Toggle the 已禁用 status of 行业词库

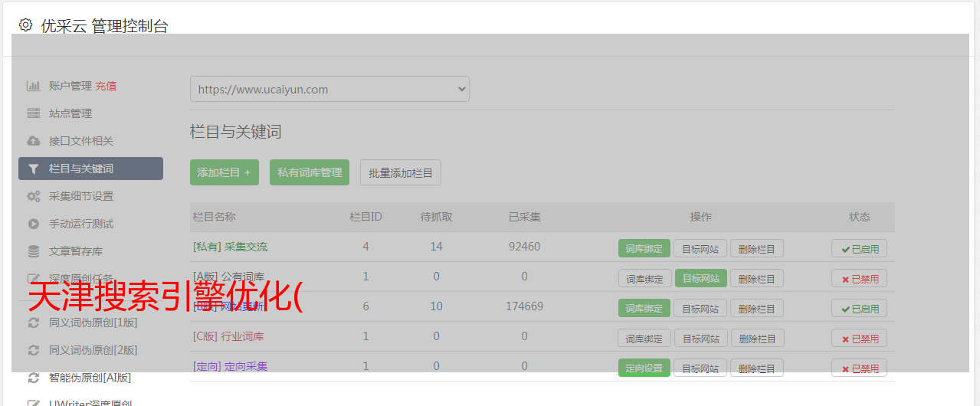(x=860, y=338)
